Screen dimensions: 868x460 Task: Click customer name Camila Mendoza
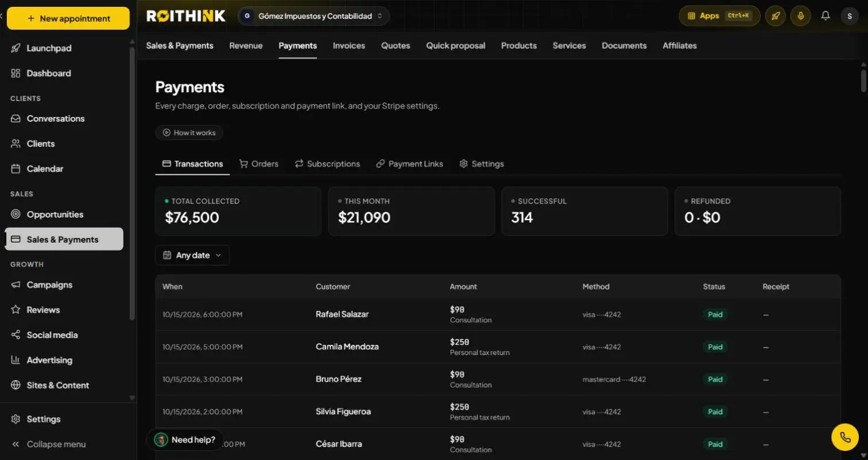(347, 347)
